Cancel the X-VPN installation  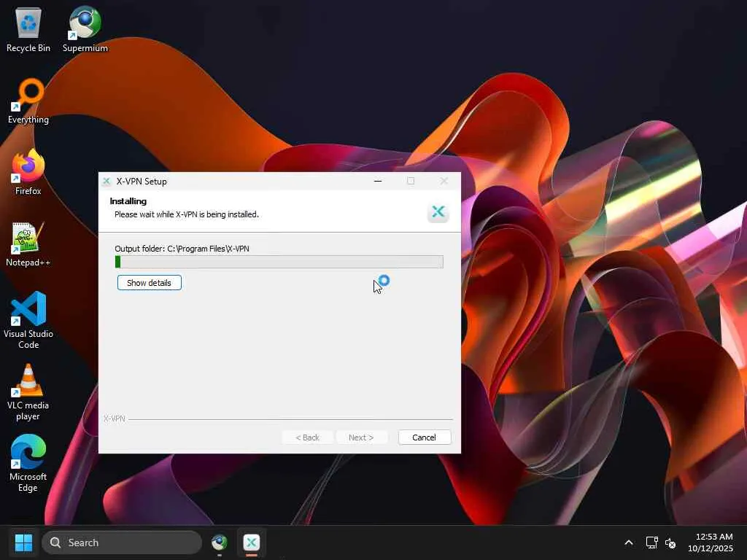[424, 437]
